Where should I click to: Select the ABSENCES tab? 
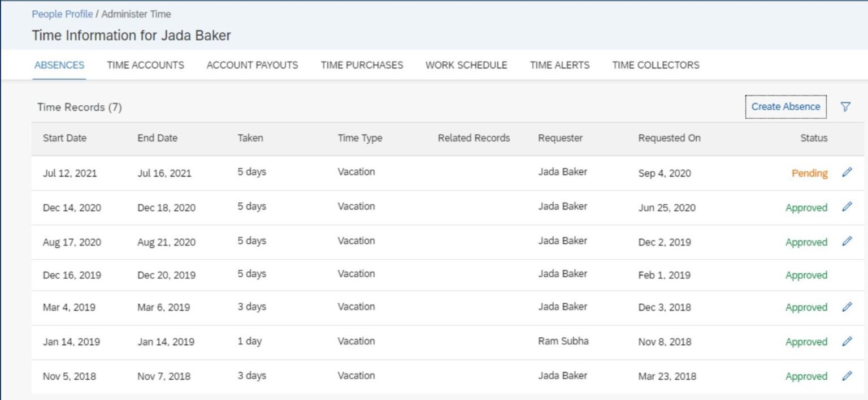click(x=59, y=65)
